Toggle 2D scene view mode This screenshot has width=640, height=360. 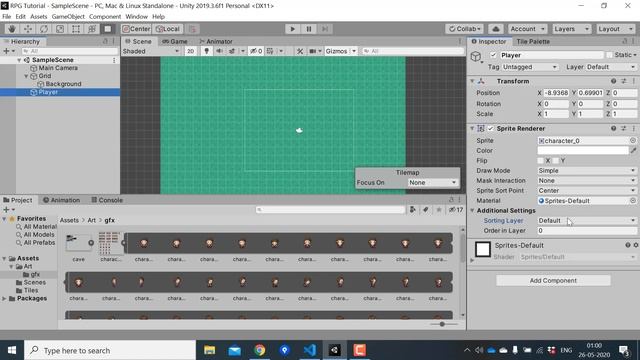click(190, 51)
